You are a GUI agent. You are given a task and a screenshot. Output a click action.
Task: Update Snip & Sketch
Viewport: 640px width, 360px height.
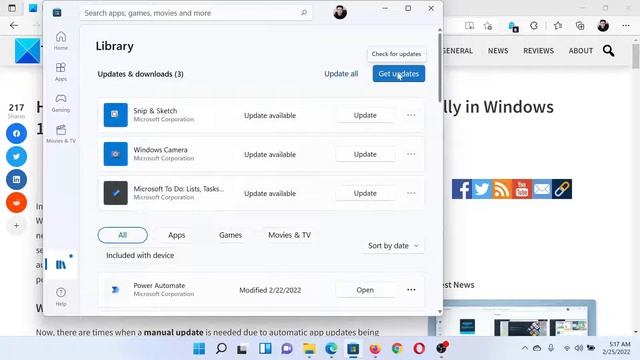coord(365,115)
